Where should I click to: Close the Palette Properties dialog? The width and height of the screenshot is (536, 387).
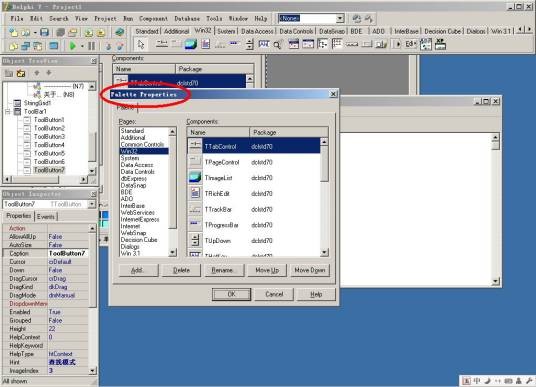tap(333, 94)
